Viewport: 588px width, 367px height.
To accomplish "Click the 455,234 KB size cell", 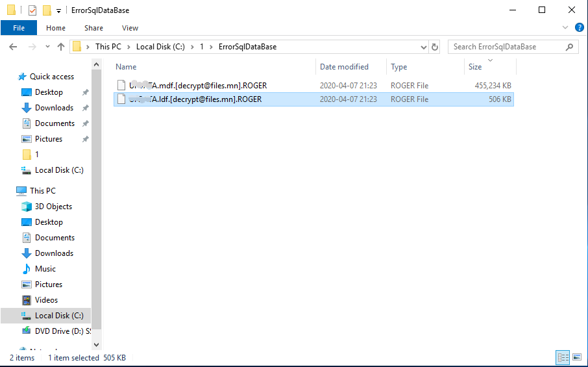I will pyautogui.click(x=493, y=86).
